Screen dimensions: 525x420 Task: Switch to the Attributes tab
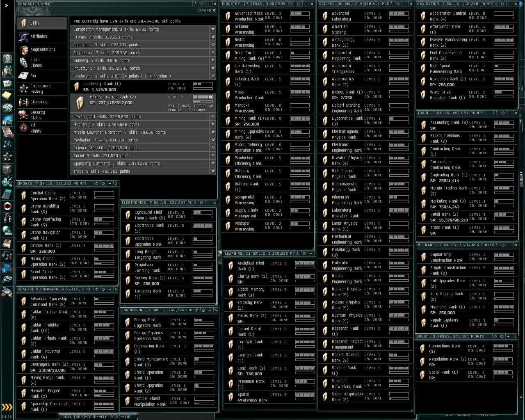(x=42, y=36)
